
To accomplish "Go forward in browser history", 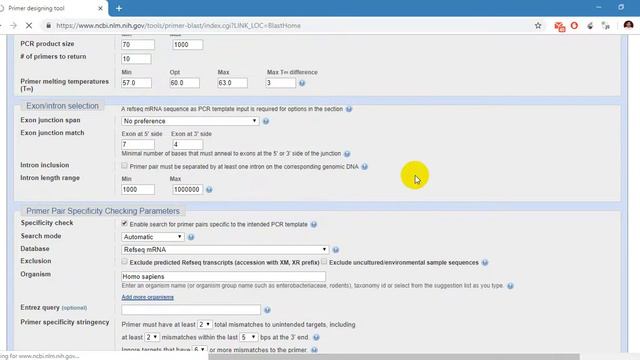I will click(13, 26).
